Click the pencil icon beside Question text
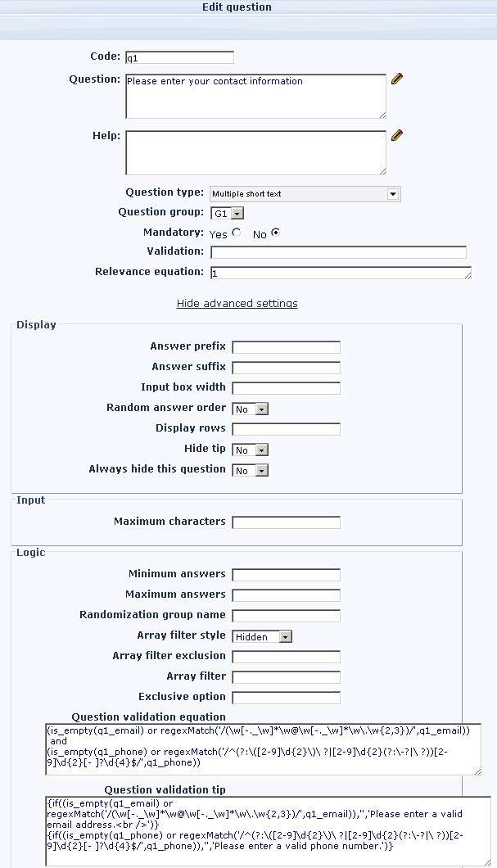Screen dimensions: 497x868 point(397,79)
